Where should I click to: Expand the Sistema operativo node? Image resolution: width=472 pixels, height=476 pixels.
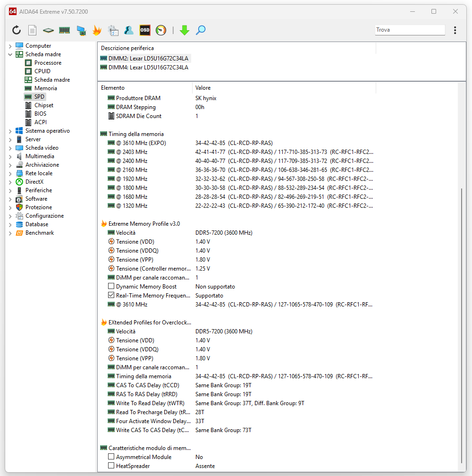click(x=10, y=131)
